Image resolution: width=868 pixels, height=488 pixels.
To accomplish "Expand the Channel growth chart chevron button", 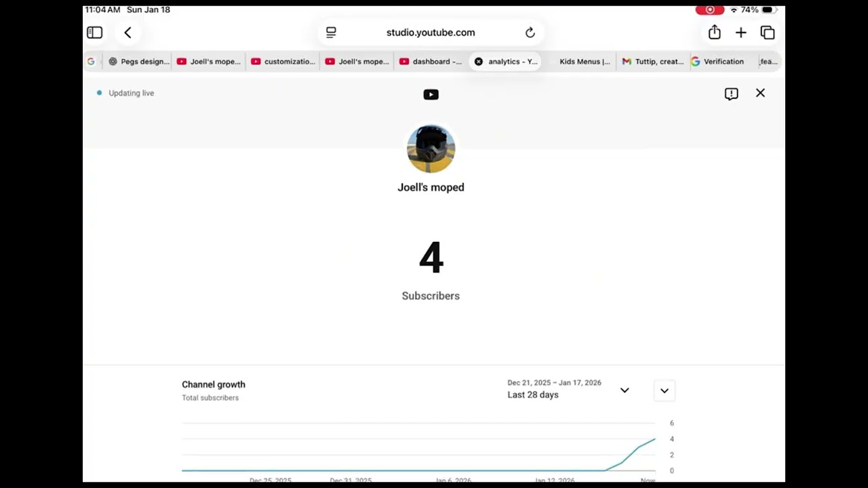I will coord(665,390).
